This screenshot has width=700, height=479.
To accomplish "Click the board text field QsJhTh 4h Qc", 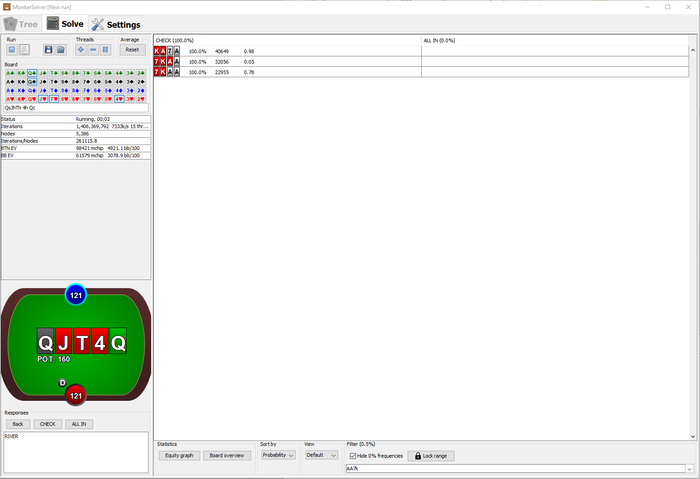I will point(76,108).
